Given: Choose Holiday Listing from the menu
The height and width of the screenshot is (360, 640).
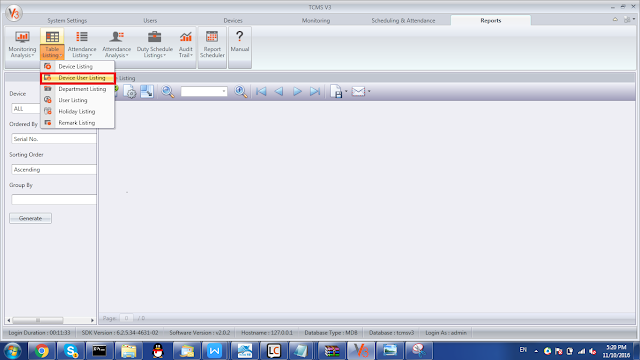Looking at the screenshot, I should click(x=77, y=111).
